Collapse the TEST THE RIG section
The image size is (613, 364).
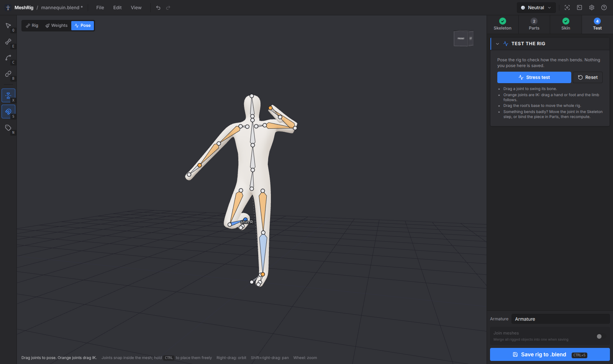(498, 44)
